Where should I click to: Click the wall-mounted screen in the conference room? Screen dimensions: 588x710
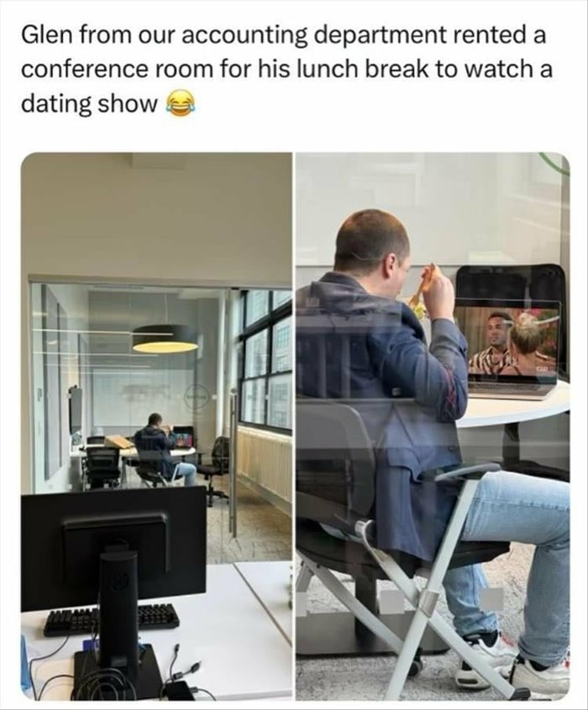[75, 409]
